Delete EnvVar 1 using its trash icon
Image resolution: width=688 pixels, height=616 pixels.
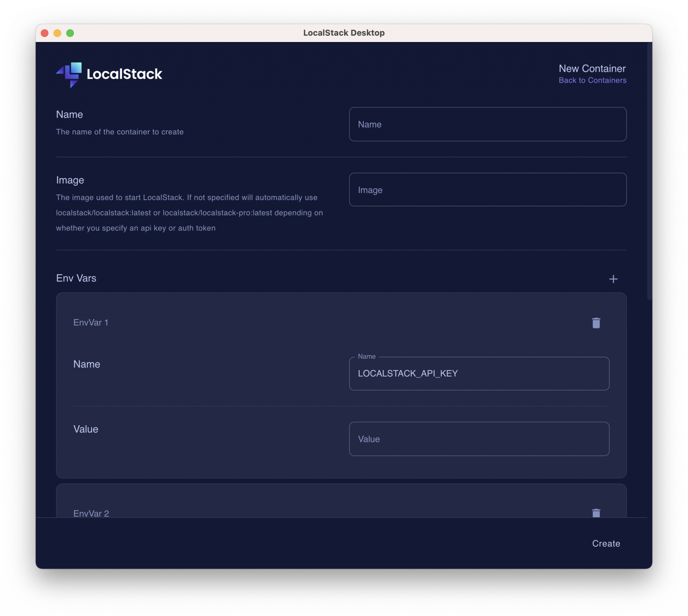596,323
